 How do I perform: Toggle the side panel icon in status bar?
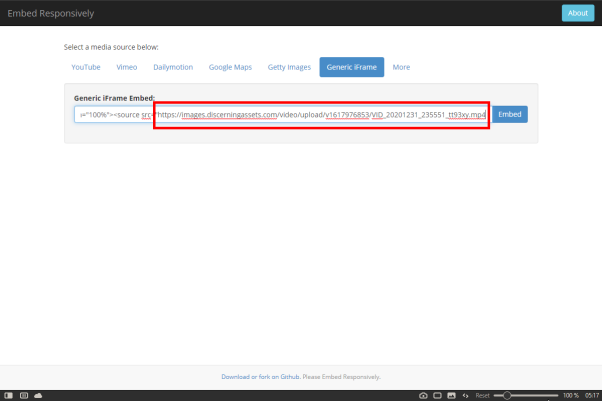click(x=8, y=395)
